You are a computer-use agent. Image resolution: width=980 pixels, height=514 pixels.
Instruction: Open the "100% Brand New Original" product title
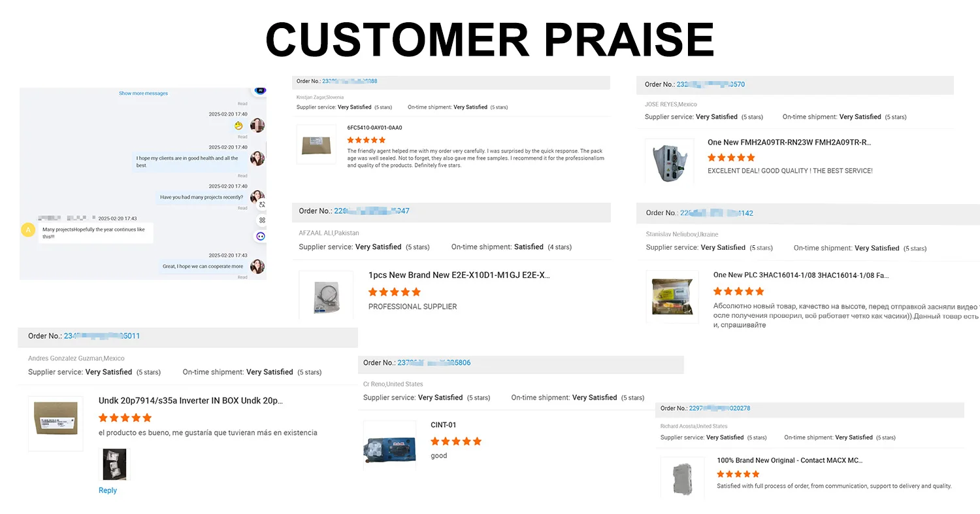[789, 460]
